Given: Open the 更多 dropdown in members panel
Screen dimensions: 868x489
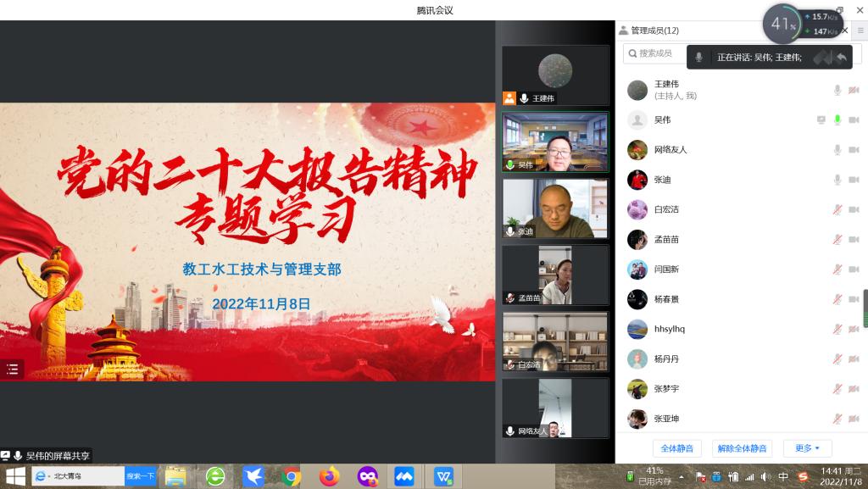Looking at the screenshot, I should tap(807, 448).
